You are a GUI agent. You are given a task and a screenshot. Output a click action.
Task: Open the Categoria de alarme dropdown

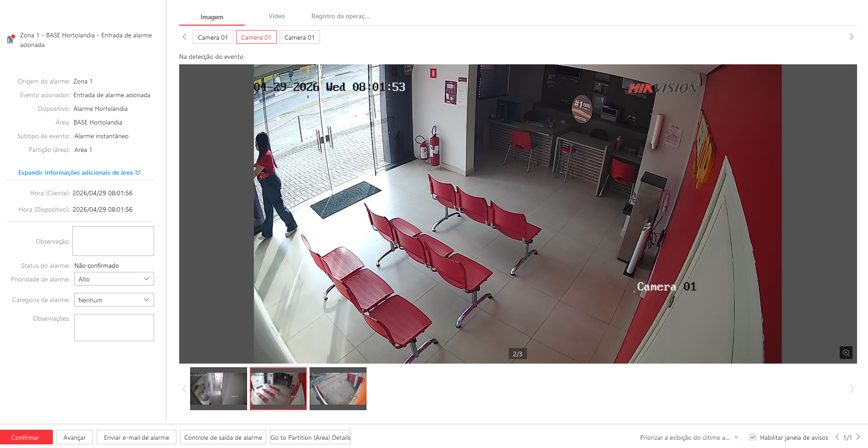coord(114,300)
